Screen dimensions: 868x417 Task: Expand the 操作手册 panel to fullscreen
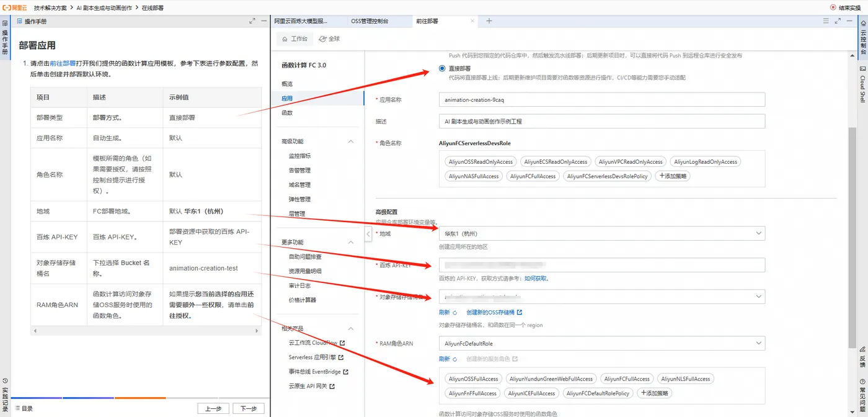pyautogui.click(x=252, y=21)
